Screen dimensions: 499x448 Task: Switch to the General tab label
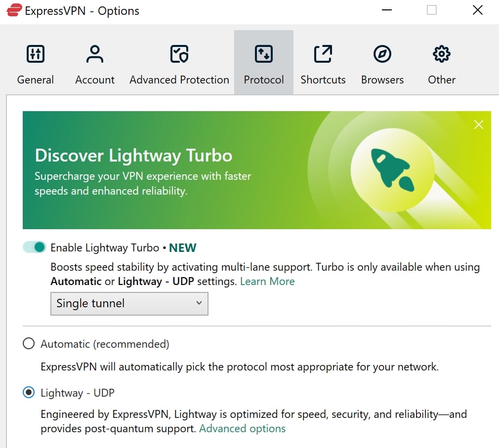click(x=35, y=80)
